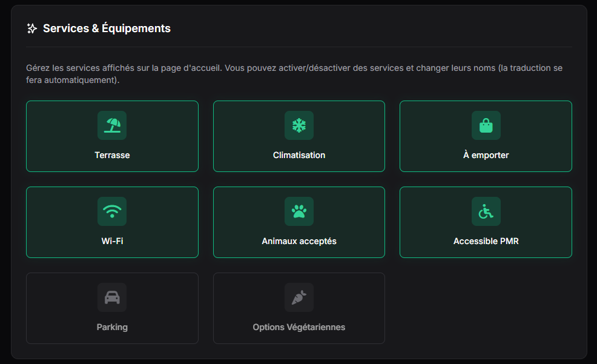Click the grey car Parking icon
The image size is (597, 364).
[112, 297]
